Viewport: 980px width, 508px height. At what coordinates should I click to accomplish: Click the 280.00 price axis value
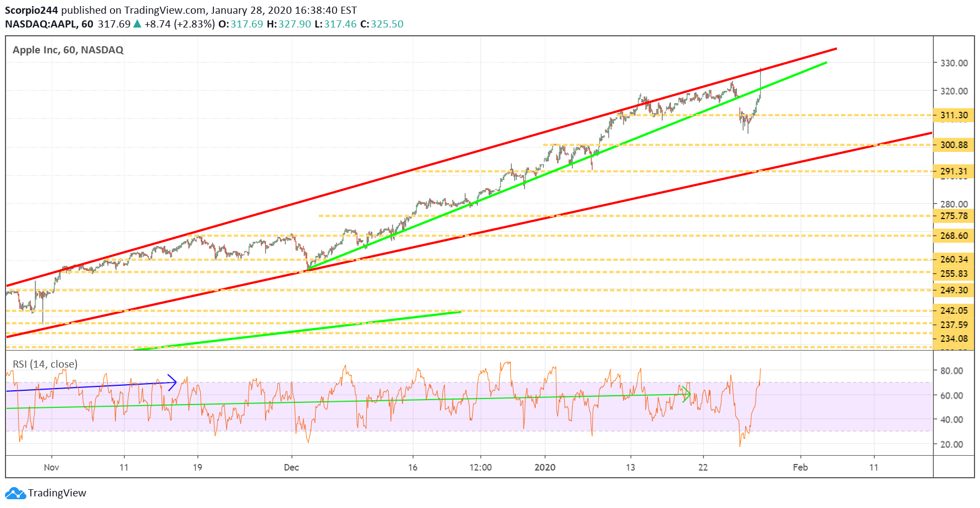pyautogui.click(x=954, y=204)
